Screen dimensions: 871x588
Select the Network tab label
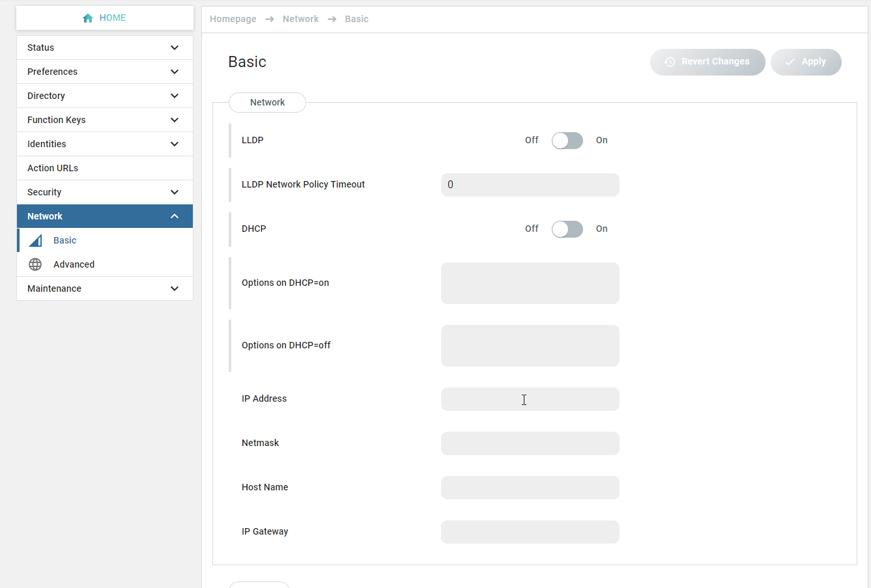(x=267, y=102)
